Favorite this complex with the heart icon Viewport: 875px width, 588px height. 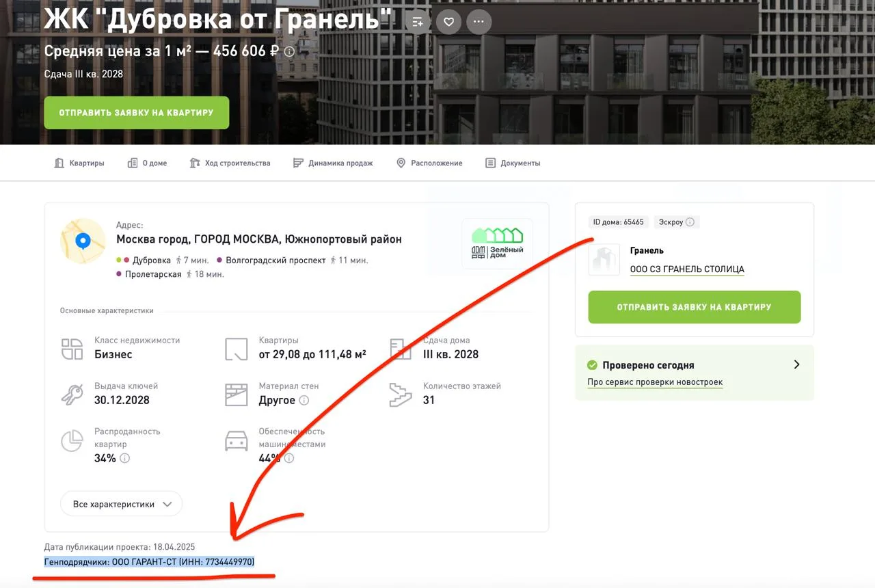[448, 22]
